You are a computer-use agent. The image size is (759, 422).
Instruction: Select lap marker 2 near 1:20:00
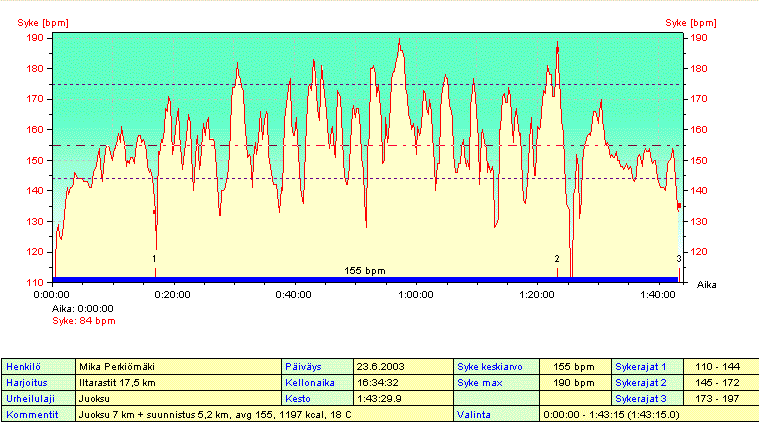(x=557, y=259)
